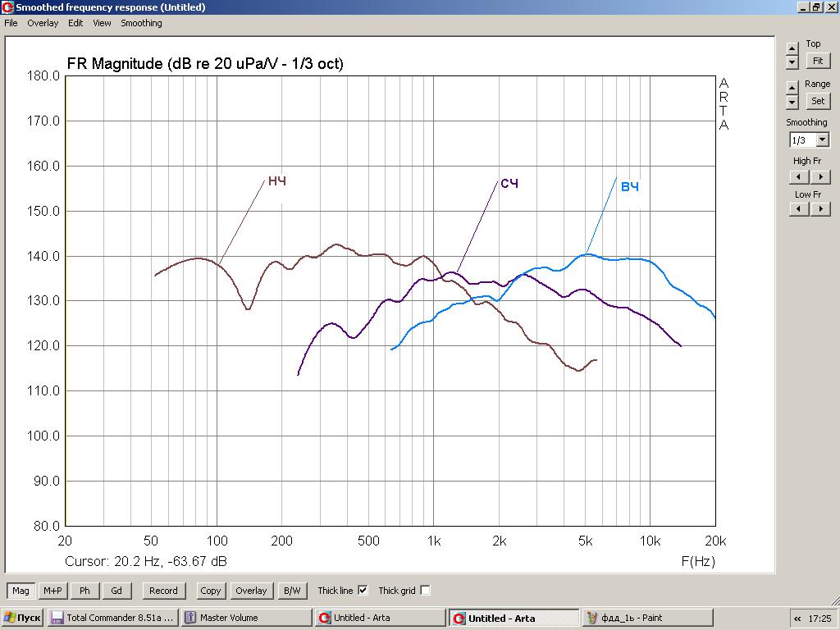The image size is (840, 630).
Task: Click the 10k frequency axis label
Action: coord(650,541)
